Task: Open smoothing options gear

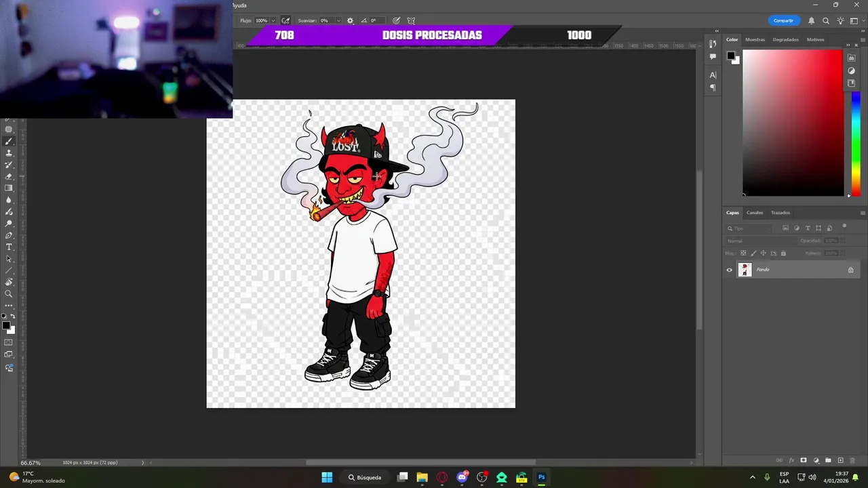Action: [x=350, y=20]
